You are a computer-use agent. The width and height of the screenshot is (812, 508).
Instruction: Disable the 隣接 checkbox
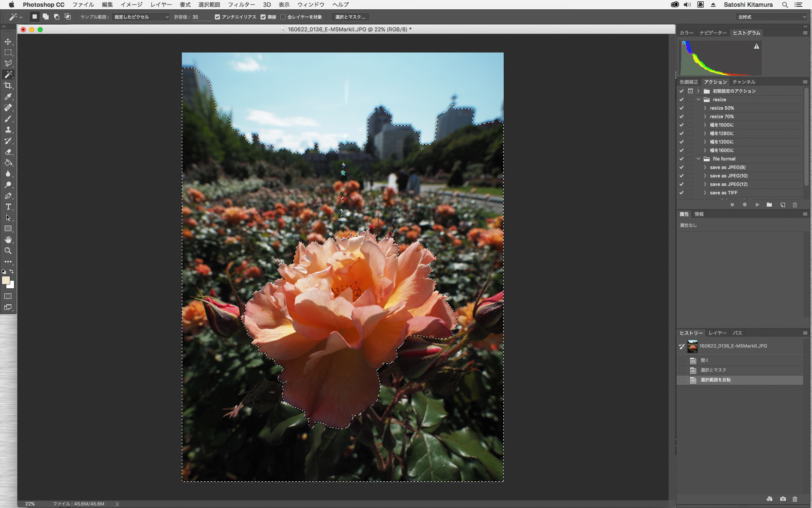(x=263, y=17)
